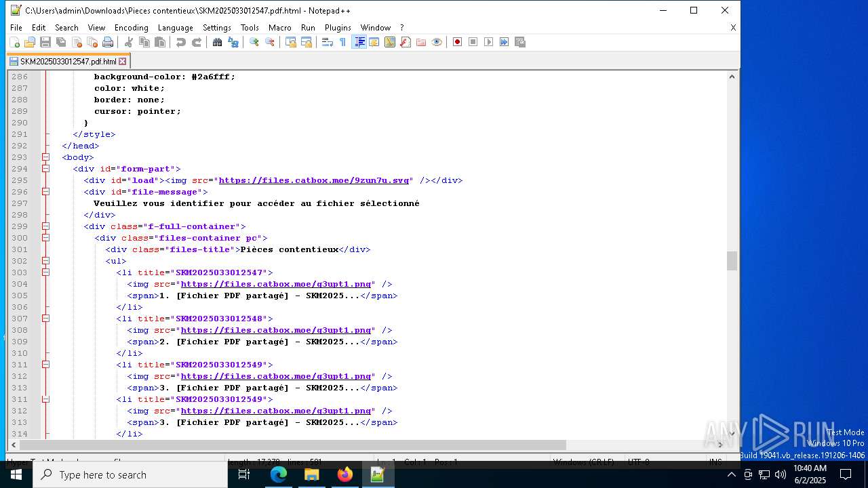
Task: Click the vertical scrollbar up arrow
Action: click(x=732, y=77)
